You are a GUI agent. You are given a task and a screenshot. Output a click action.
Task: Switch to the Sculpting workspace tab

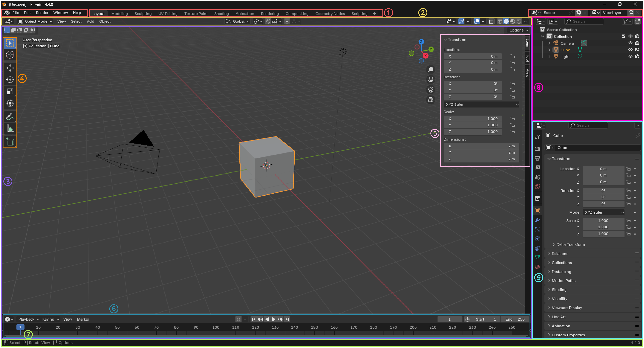(143, 14)
